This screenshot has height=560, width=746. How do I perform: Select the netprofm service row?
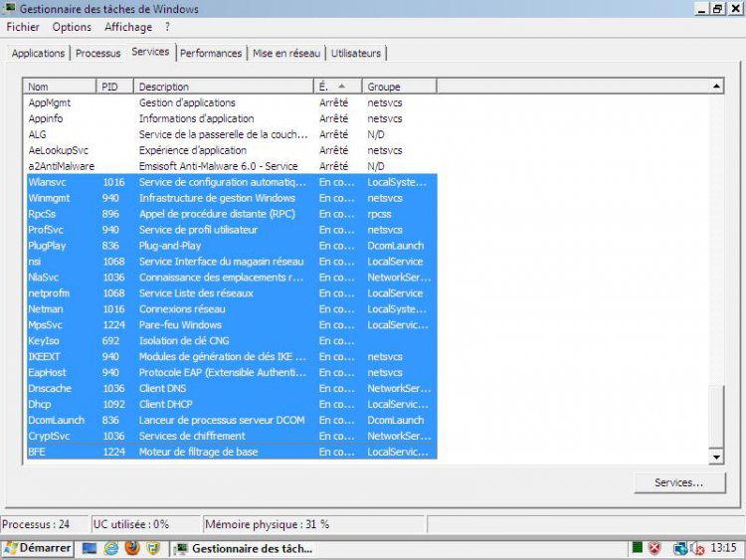click(231, 293)
